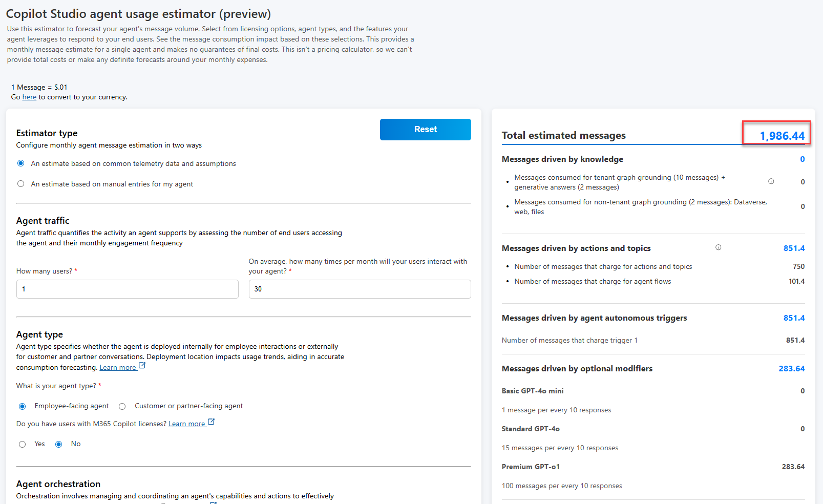This screenshot has height=504, width=823.
Task: Click the here link to convert currency
Action: click(x=29, y=97)
